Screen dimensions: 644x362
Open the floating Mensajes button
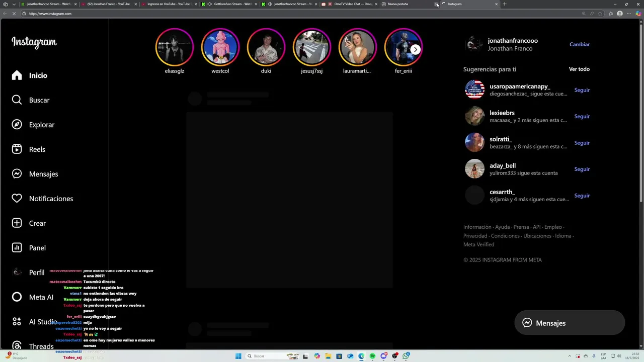(x=570, y=323)
